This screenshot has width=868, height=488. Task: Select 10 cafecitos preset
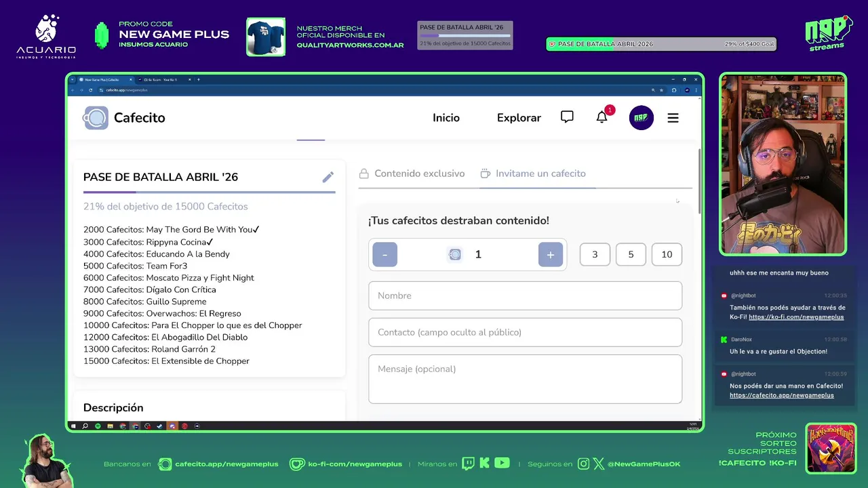(667, 254)
